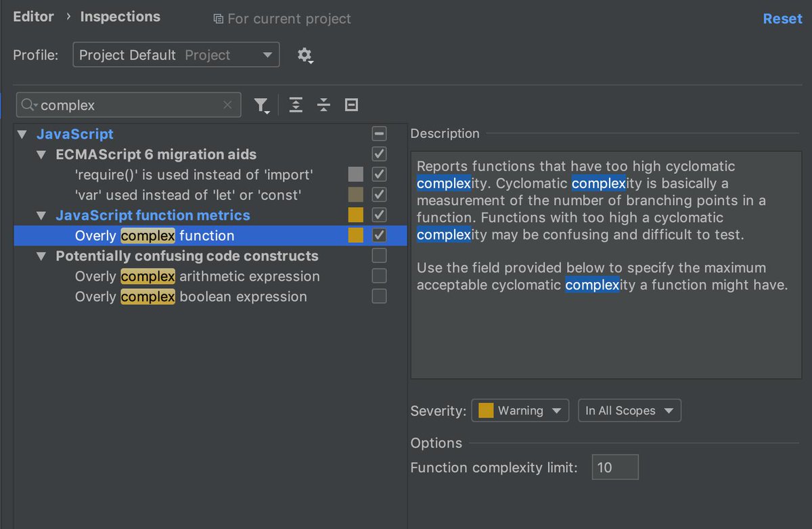Disable Overly complex function inspection

coord(380,235)
